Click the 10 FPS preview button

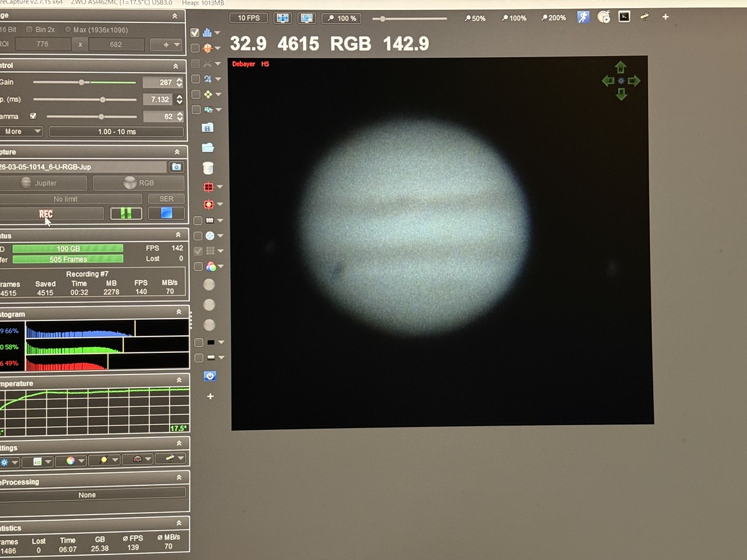point(248,18)
